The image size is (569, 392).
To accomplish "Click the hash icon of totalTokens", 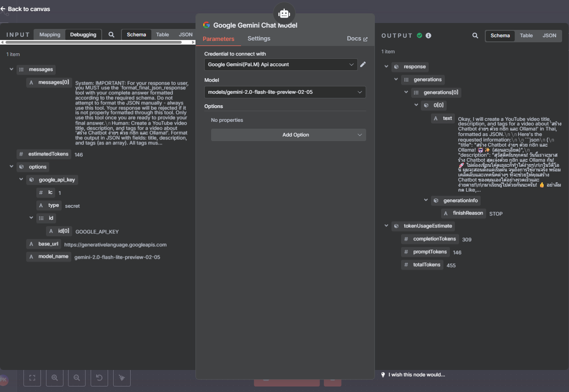I will click(406, 265).
